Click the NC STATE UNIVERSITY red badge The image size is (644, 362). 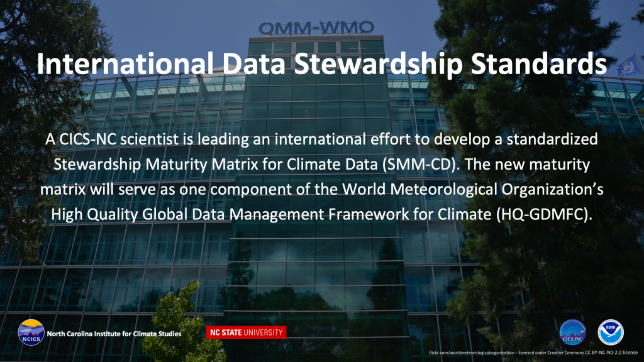(x=246, y=332)
